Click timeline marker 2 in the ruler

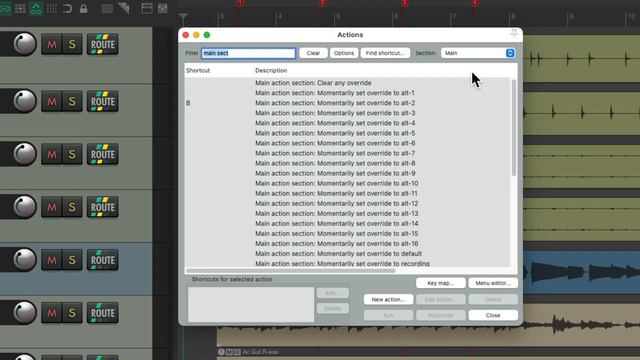(x=323, y=3)
